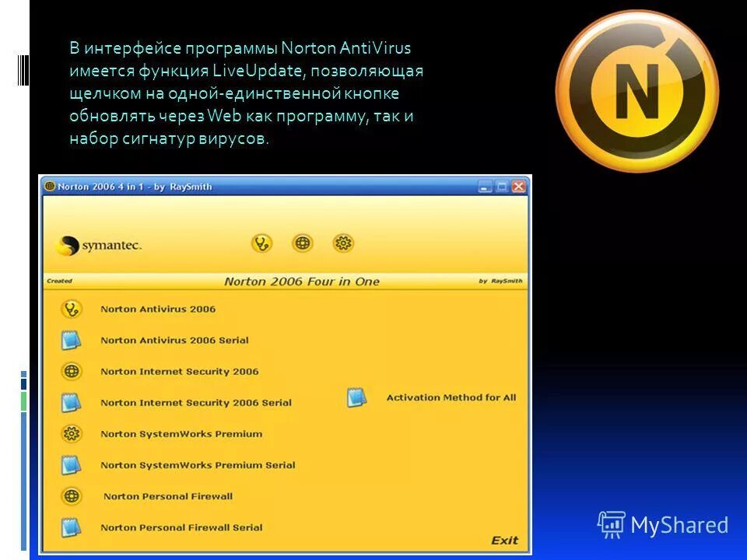
Task: Click notepad icon beside Internet Security 2006 Serial
Action: pos(71,403)
